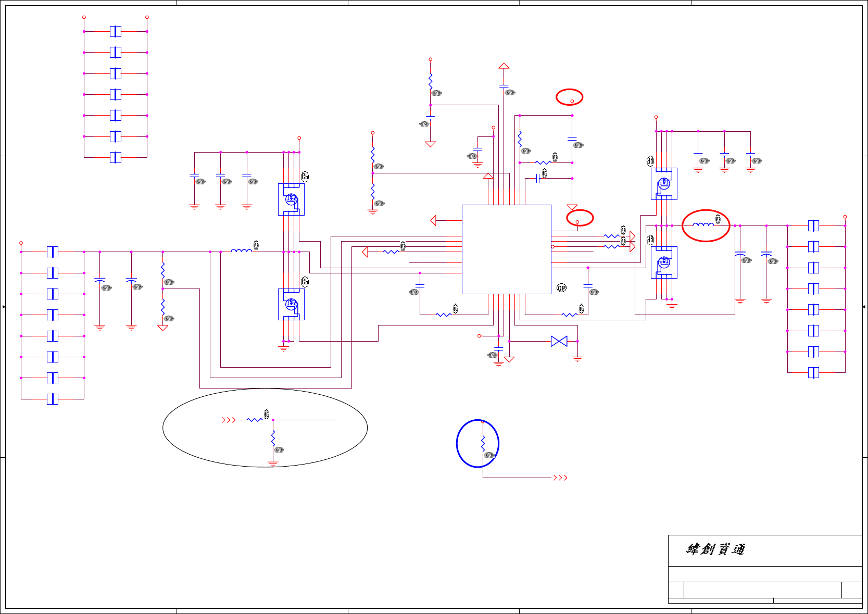The height and width of the screenshot is (614, 868).
Task: Select the upper-left MOSFET symbol
Action: click(x=291, y=199)
